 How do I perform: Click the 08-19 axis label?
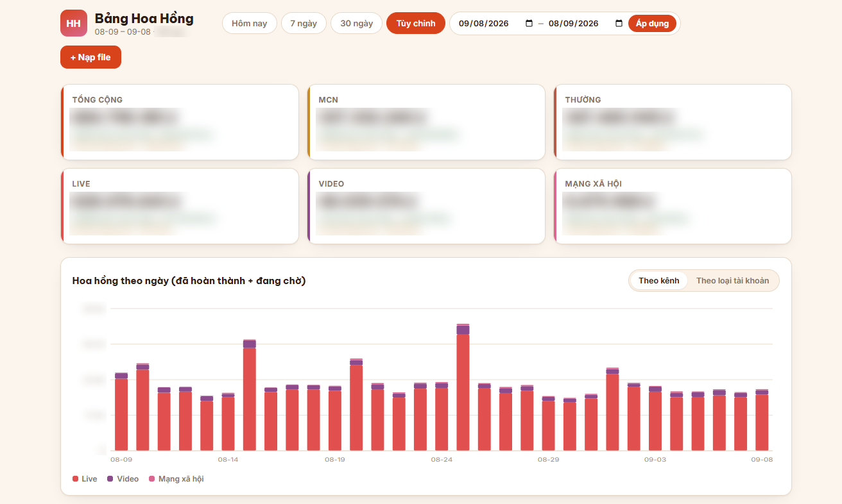(x=334, y=460)
